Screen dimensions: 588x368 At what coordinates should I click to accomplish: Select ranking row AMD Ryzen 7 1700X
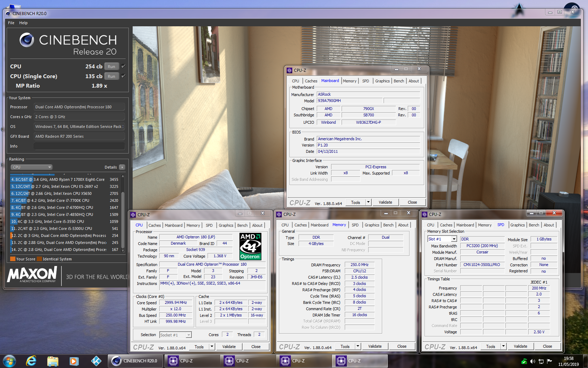pyautogui.click(x=65, y=179)
